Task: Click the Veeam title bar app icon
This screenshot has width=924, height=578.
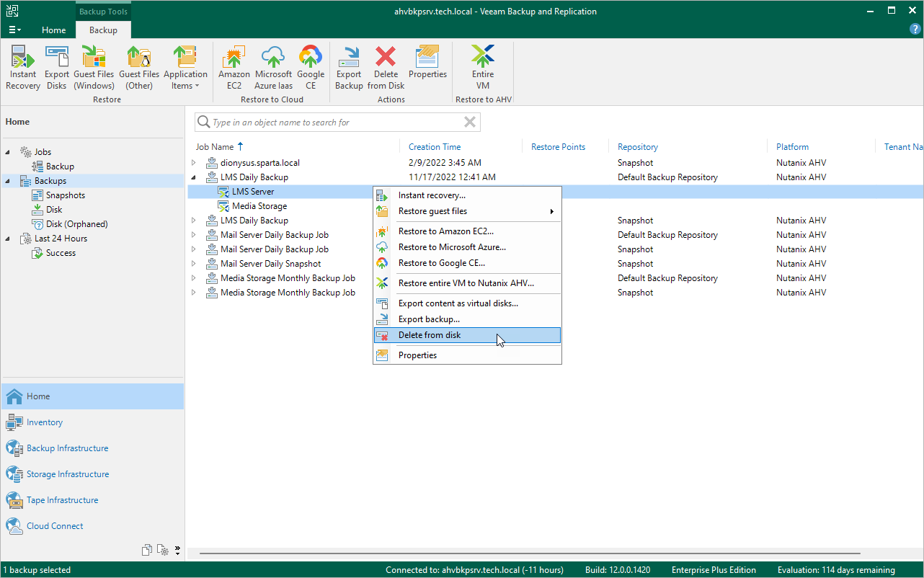Action: click(x=13, y=11)
